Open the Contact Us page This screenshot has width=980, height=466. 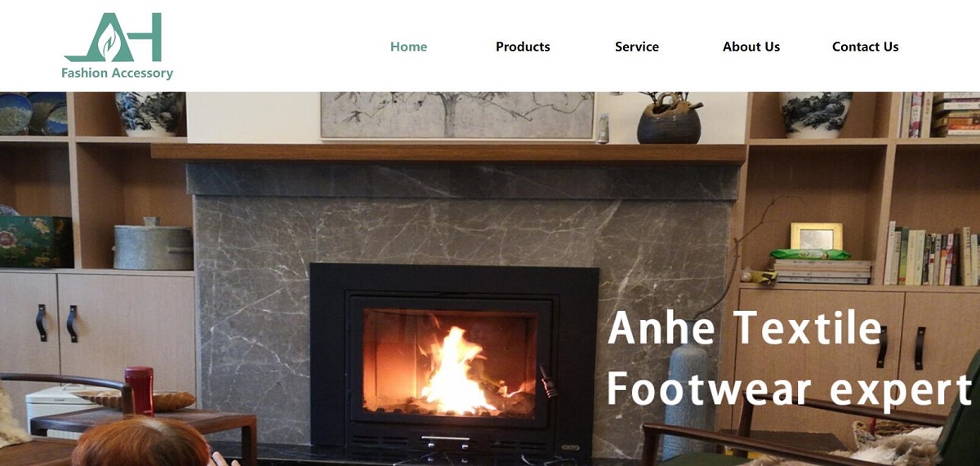tap(866, 47)
